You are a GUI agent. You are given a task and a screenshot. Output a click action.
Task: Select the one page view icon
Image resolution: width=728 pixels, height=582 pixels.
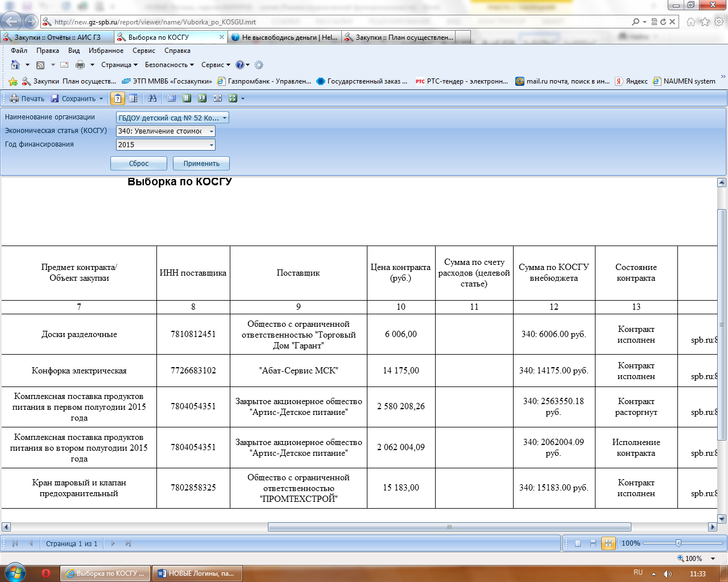pyautogui.click(x=187, y=98)
